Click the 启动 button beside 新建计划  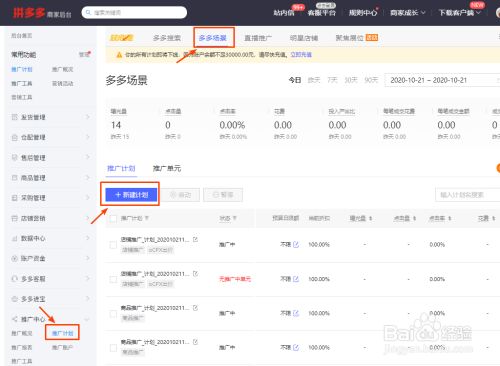(180, 195)
